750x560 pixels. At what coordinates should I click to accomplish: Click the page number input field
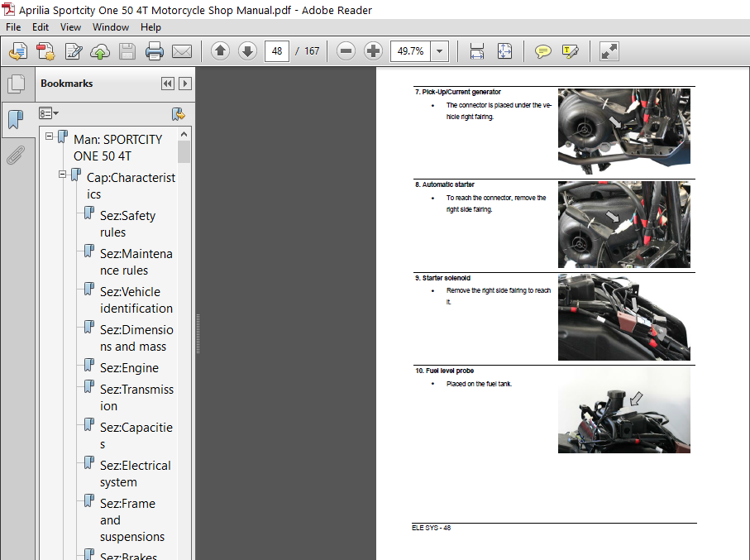[x=277, y=50]
